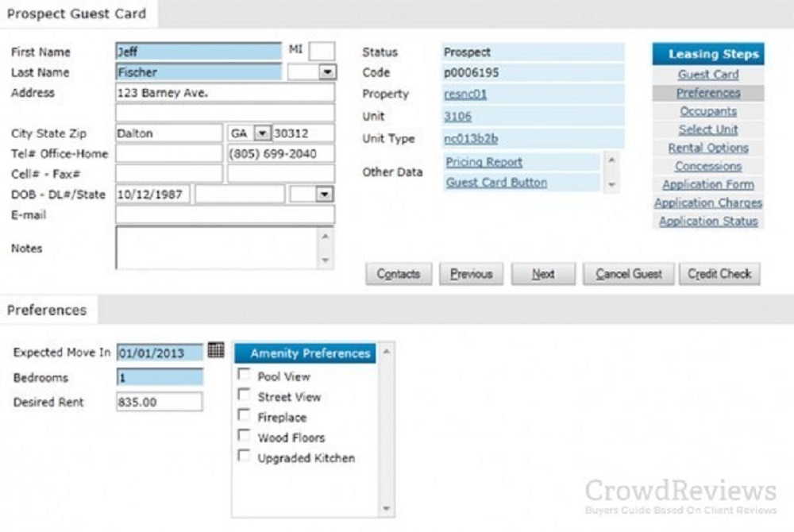Tick the Wood Floors checkbox
This screenshot has height=532, width=794.
coord(245,436)
